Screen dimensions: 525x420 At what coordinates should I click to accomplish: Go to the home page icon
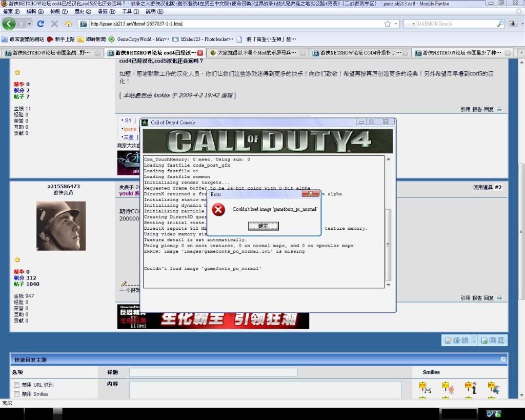point(68,24)
